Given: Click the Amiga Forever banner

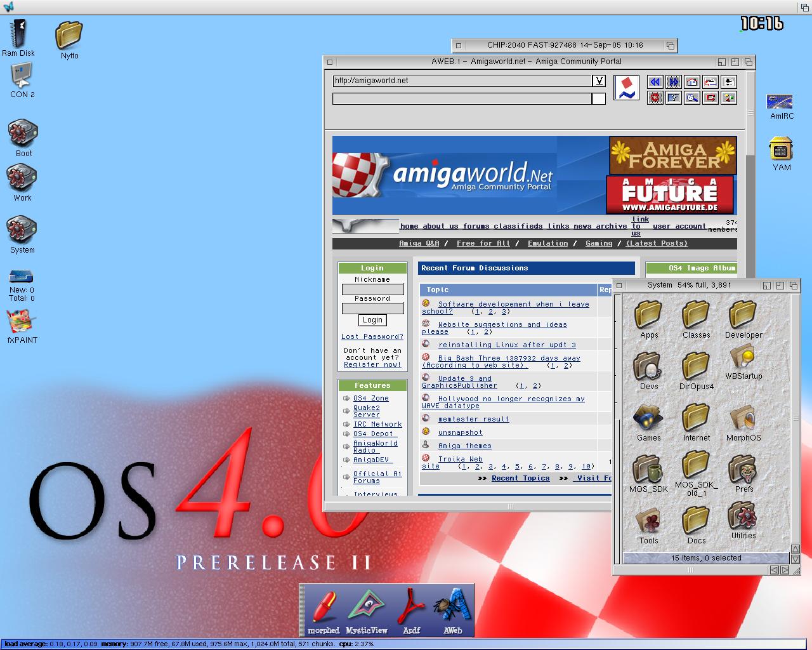Looking at the screenshot, I should 672,156.
